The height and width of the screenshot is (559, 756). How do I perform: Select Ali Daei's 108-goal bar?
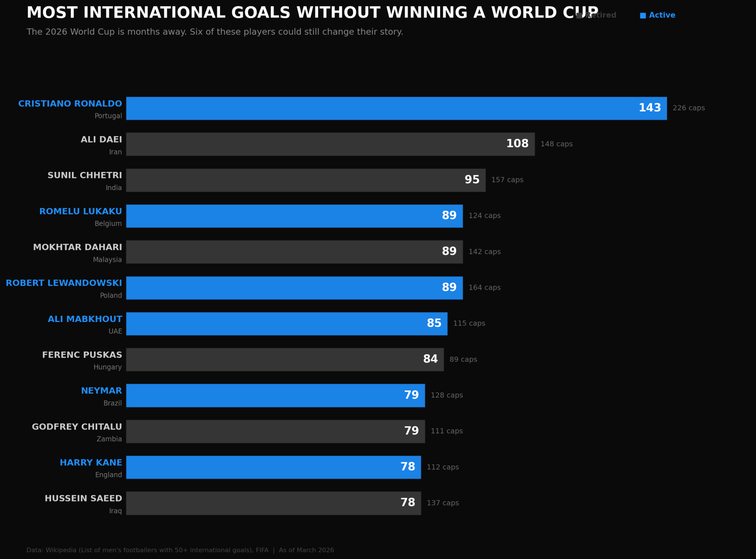pyautogui.click(x=330, y=144)
